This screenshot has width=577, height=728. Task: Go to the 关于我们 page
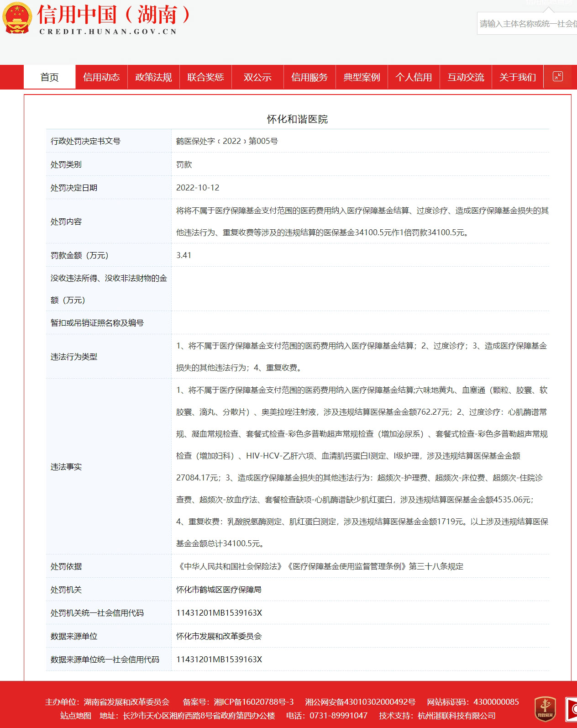pos(518,77)
